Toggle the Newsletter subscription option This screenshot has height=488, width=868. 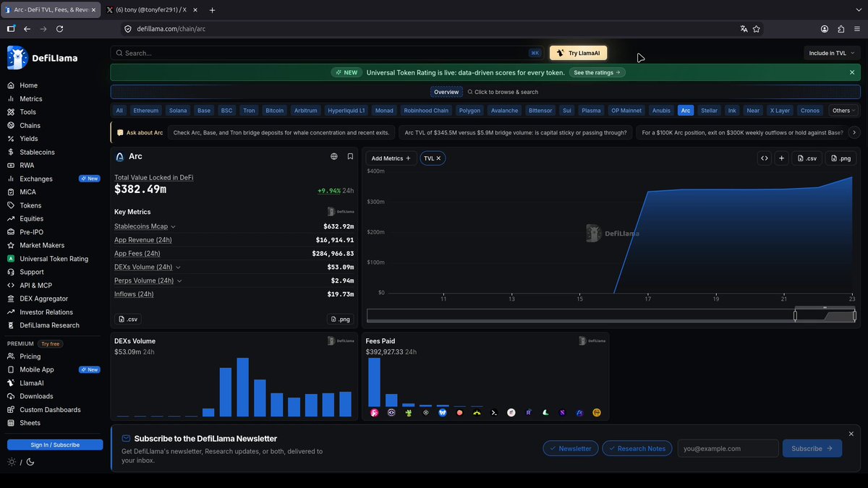pos(571,448)
